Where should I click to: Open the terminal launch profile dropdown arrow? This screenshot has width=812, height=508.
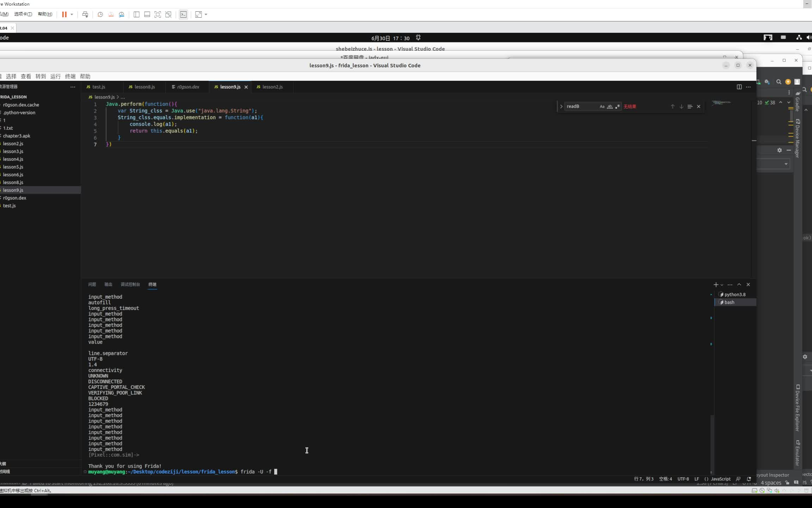[722, 285]
